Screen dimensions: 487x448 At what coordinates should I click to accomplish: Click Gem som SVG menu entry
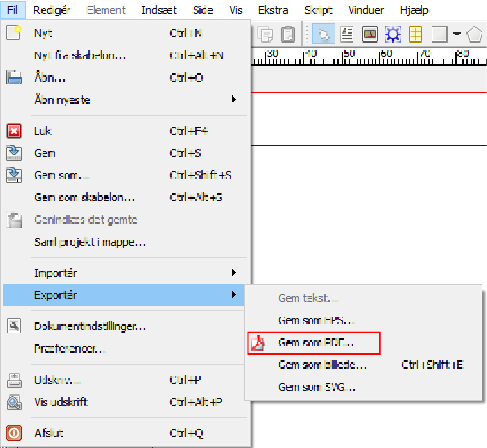[x=317, y=387]
